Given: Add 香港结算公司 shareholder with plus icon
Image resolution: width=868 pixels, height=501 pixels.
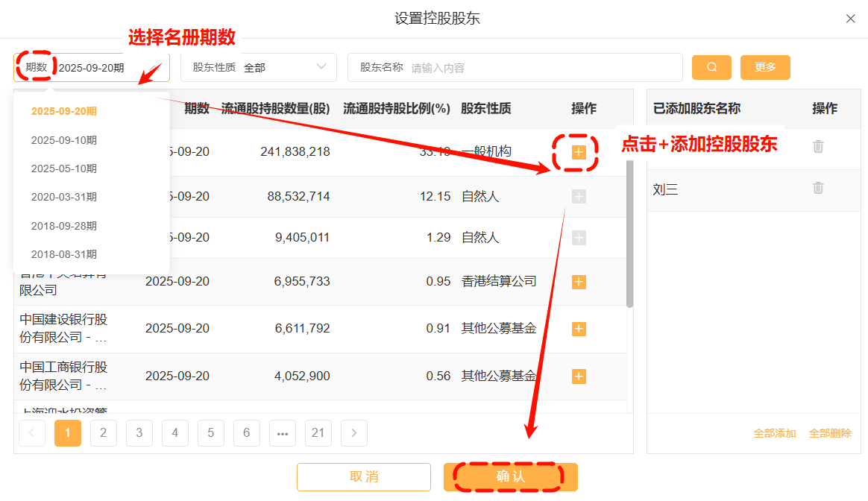Looking at the screenshot, I should [579, 282].
